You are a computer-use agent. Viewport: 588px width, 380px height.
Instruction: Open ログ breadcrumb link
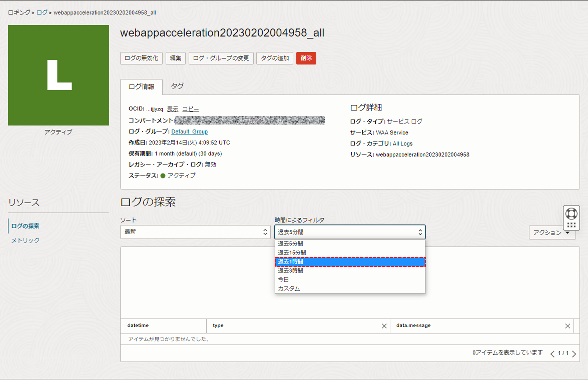click(42, 13)
